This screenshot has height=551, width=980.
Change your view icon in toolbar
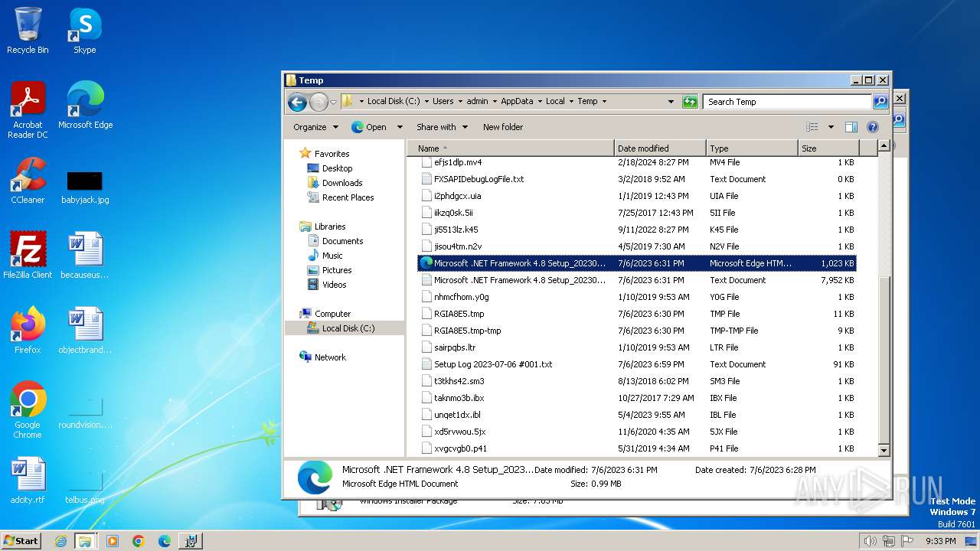coord(812,127)
